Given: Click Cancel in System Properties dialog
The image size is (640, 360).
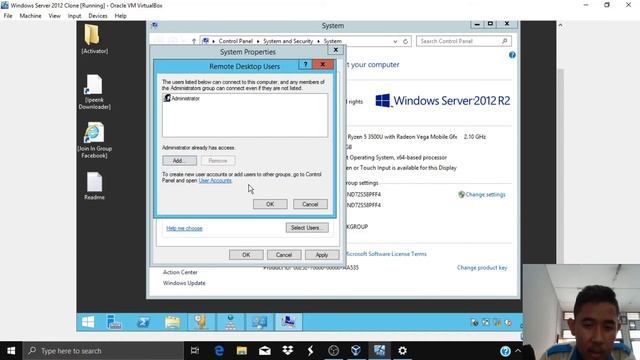Looking at the screenshot, I should 284,255.
